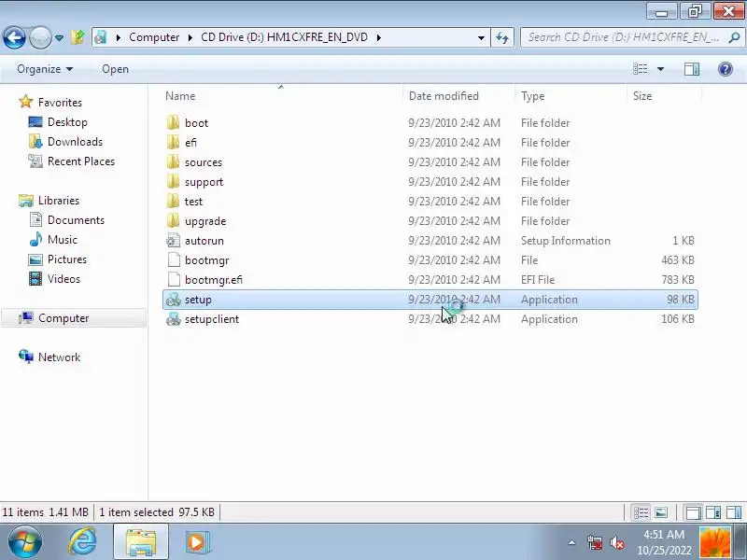This screenshot has height=560, width=747.
Task: Select the setupclient application icon
Action: click(x=174, y=319)
